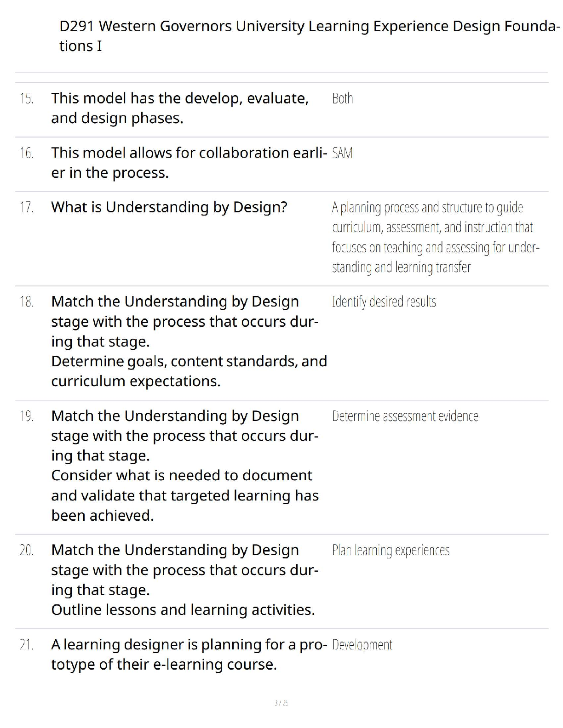The height and width of the screenshot is (728, 563).
Task: Click the answer 'SAM'
Action: coord(342,153)
